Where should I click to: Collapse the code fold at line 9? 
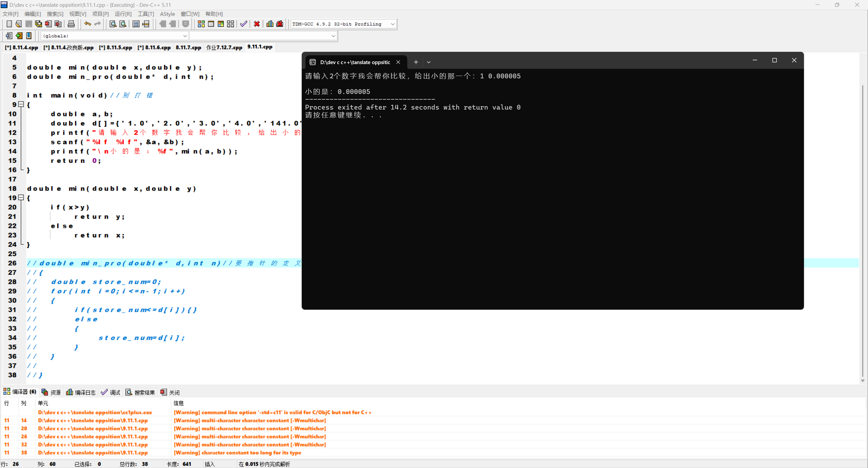[x=21, y=104]
